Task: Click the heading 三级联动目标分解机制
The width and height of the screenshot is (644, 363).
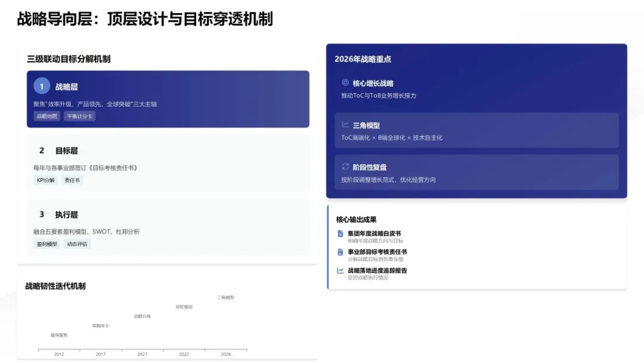Action: (x=69, y=59)
